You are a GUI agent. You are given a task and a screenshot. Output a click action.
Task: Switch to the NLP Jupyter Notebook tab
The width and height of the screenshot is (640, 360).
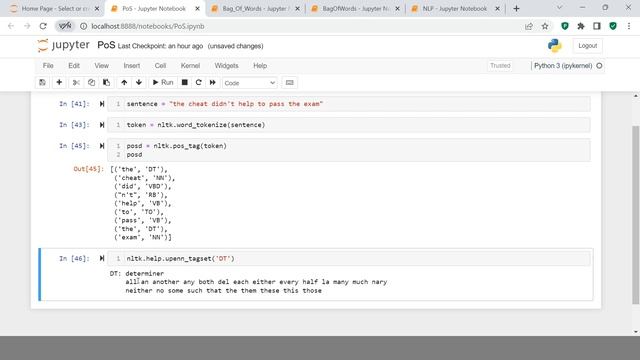click(x=455, y=9)
